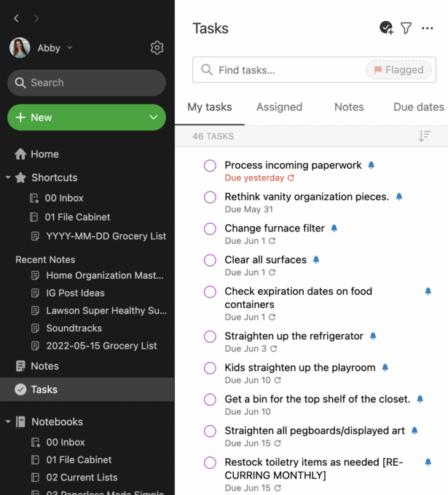448x495 pixels.
Task: Complete Kids straighten up the playroom task
Action: coord(210,368)
